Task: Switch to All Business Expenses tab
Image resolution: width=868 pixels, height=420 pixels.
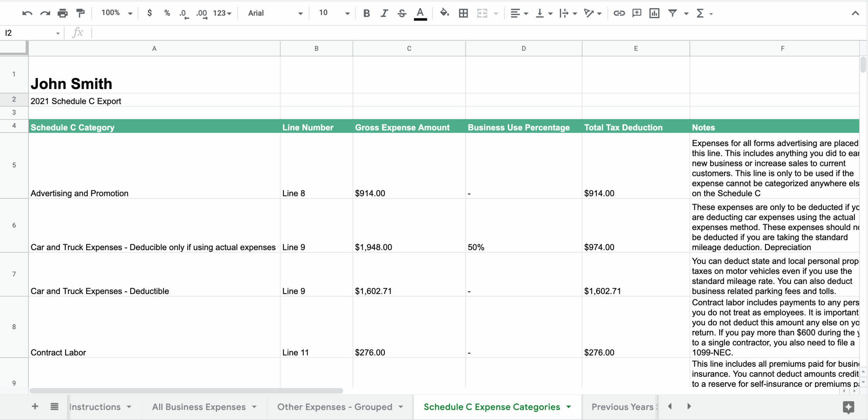Action: 199,407
